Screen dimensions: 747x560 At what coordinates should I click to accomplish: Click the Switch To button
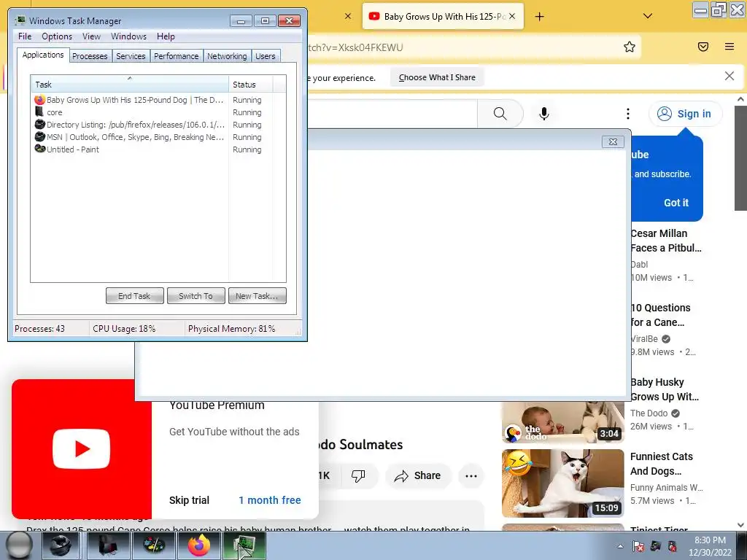pos(196,296)
